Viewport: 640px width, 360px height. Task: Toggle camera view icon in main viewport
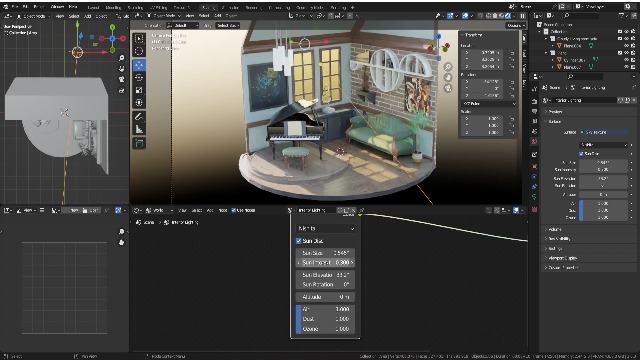coord(448,88)
